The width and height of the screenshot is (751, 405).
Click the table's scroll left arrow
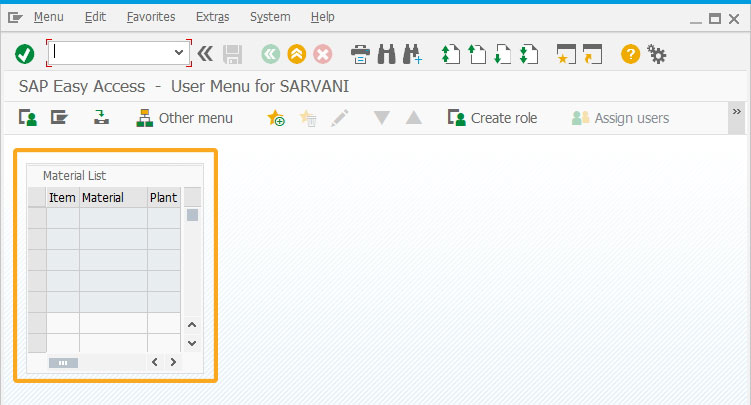click(x=155, y=362)
